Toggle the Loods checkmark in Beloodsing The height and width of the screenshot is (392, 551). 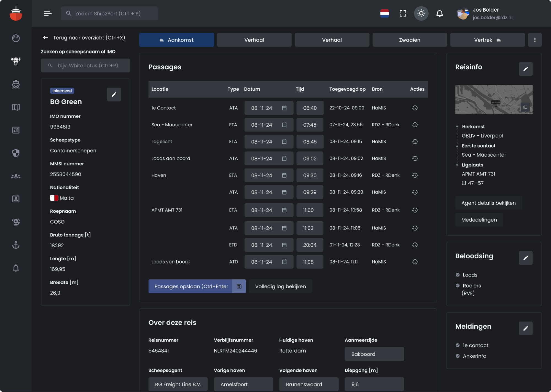pos(458,275)
